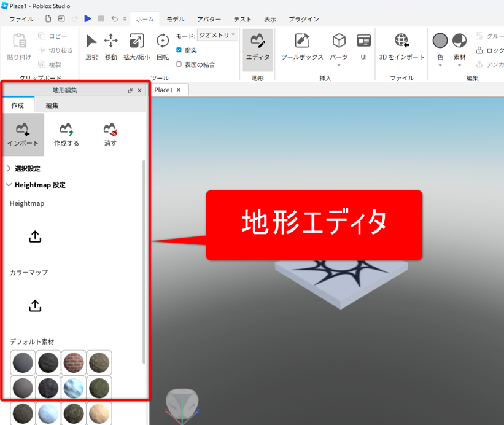Click the Heightmap upload button
Image resolution: width=504 pixels, height=425 pixels.
click(x=35, y=236)
